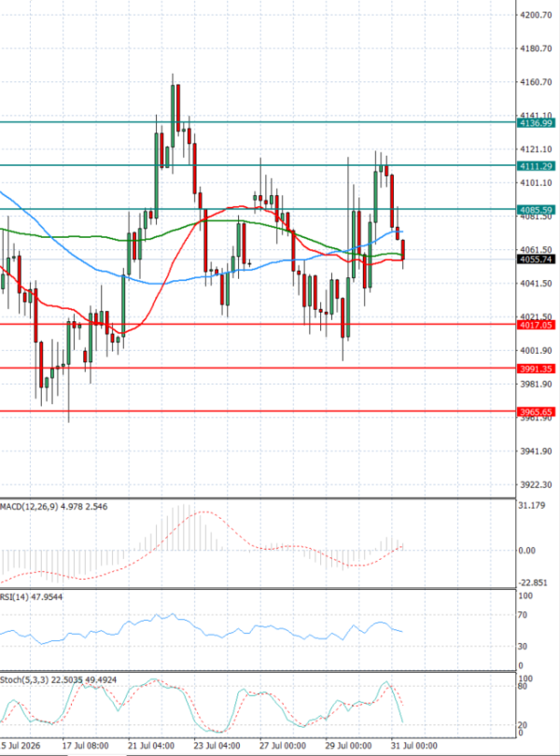560x756 pixels.
Task: Select the 4085.59 teal price label
Action: click(x=536, y=210)
